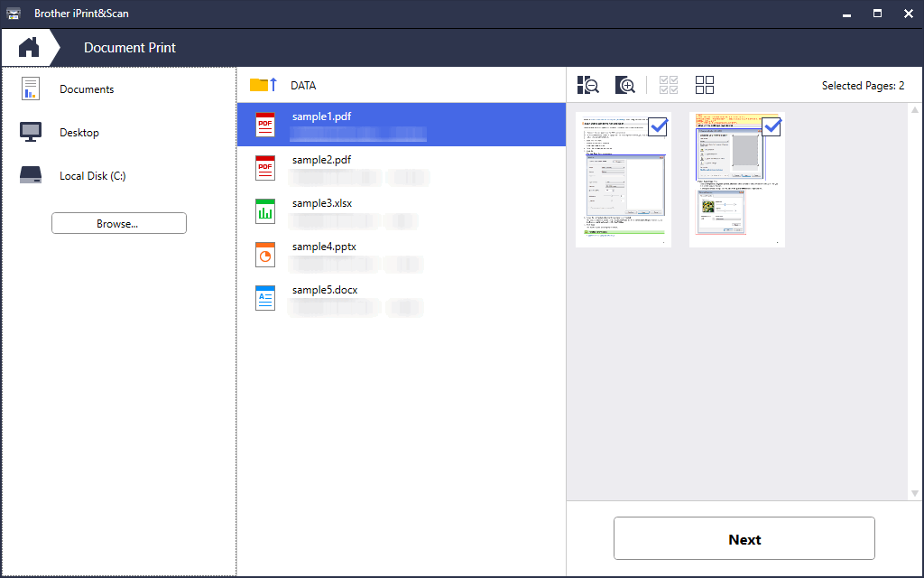Switch to the Documents location
Image resolution: width=924 pixels, height=578 pixels.
[x=87, y=89]
